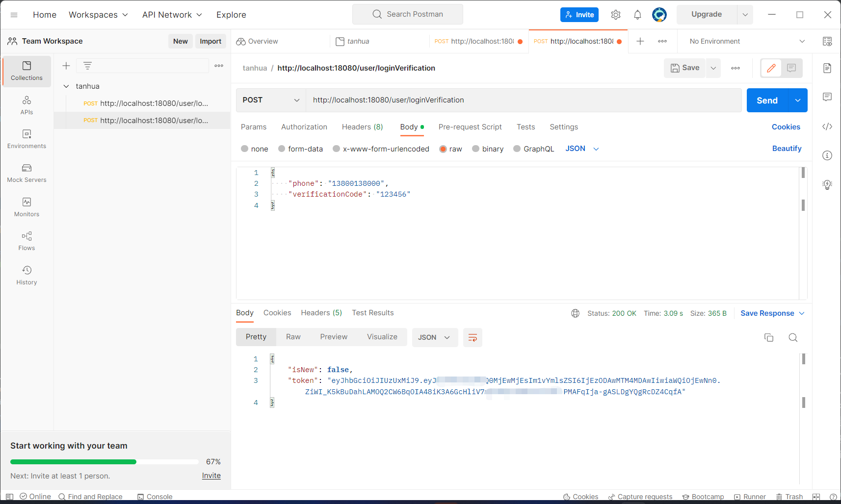Open the user avatar menu

point(659,15)
